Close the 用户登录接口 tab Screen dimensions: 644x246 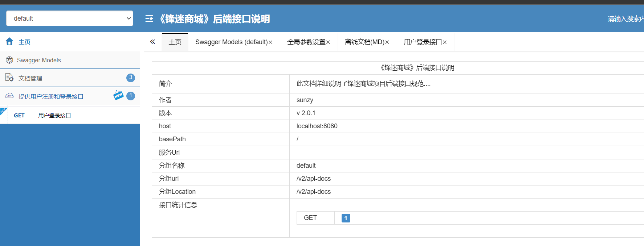click(x=445, y=42)
